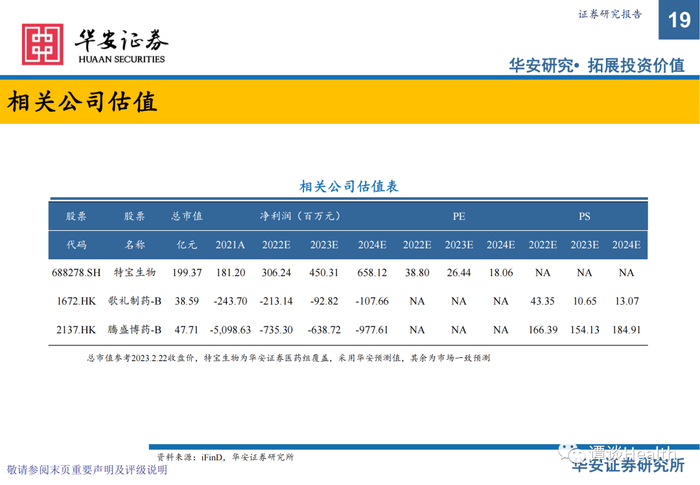
Task: Click the 2021A column header
Action: (x=230, y=245)
